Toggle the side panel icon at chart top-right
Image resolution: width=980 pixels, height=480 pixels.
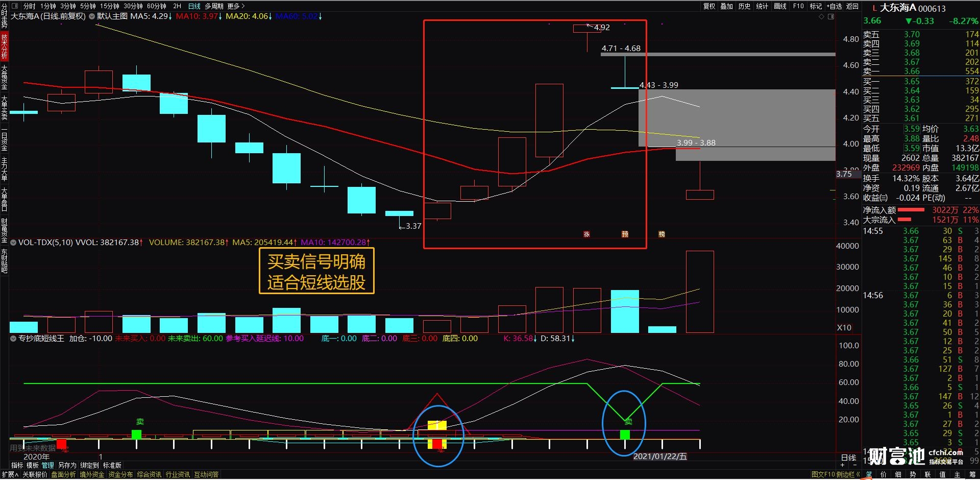pyautogui.click(x=831, y=17)
